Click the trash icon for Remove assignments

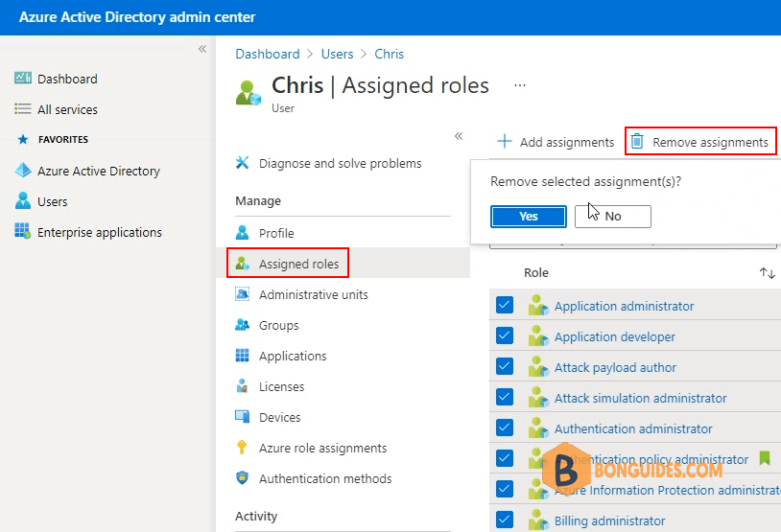tap(637, 141)
